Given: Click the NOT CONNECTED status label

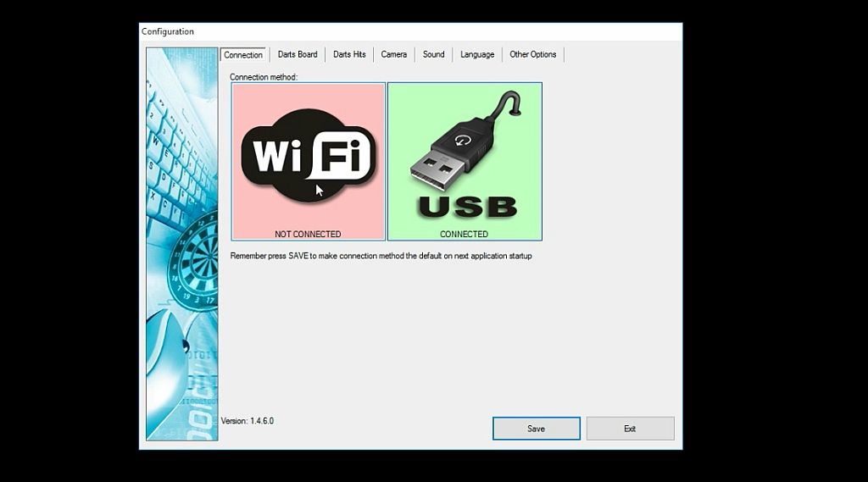Looking at the screenshot, I should pyautogui.click(x=308, y=234).
